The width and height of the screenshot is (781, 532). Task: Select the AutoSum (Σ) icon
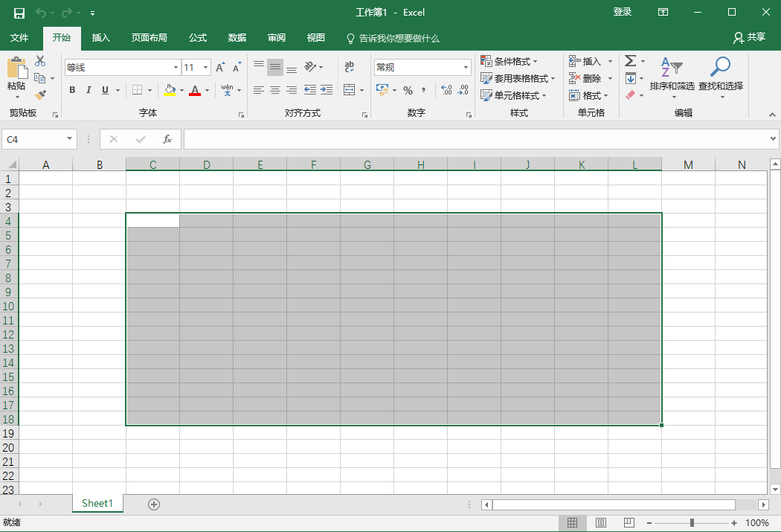[630, 60]
